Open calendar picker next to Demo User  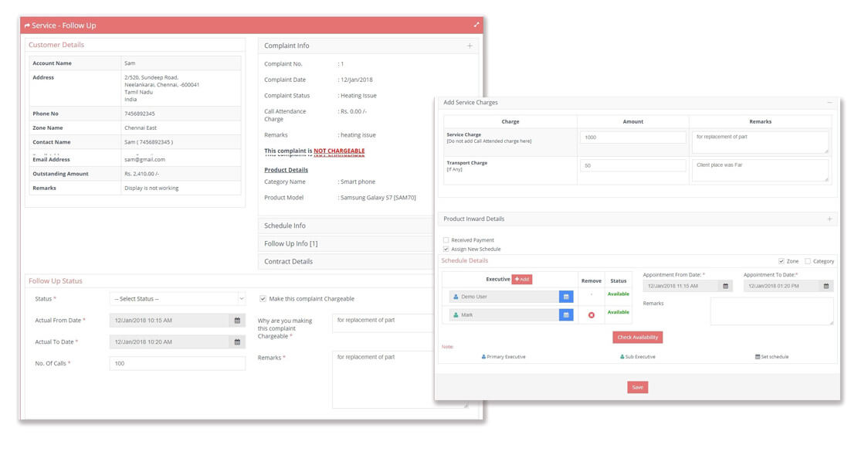[x=566, y=296]
